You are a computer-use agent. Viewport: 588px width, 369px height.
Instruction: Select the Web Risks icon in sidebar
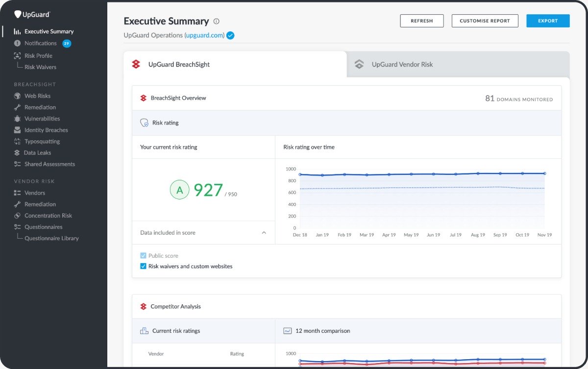tap(18, 96)
